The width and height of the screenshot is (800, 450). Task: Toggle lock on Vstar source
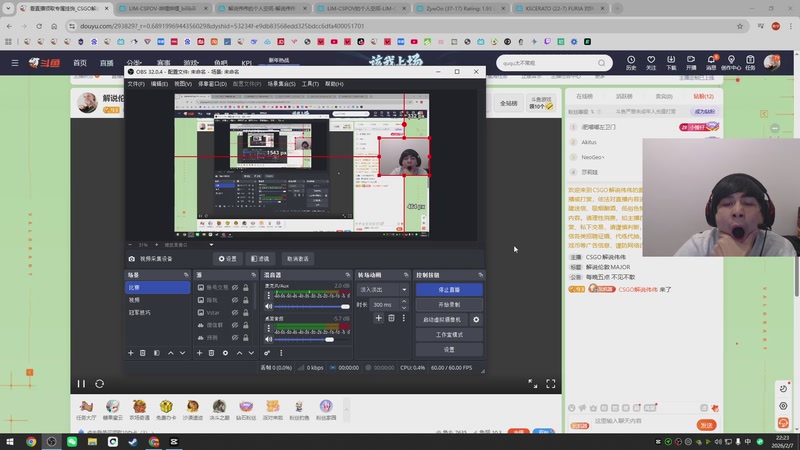(246, 312)
